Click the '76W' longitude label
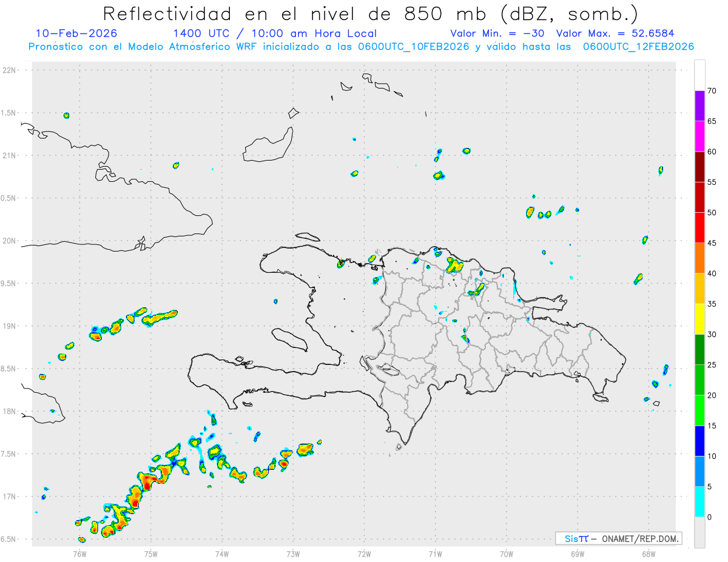Image resolution: width=728 pixels, height=562 pixels. point(79,554)
